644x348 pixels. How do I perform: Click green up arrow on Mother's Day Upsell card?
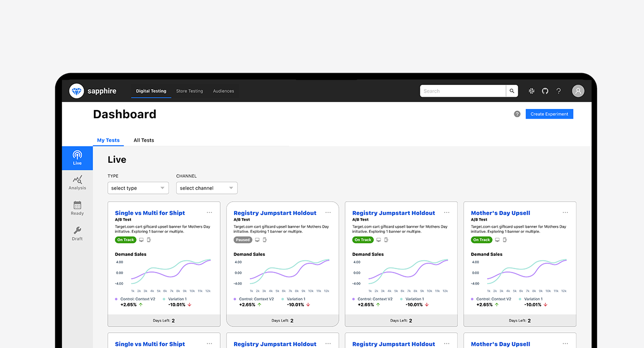coord(496,304)
